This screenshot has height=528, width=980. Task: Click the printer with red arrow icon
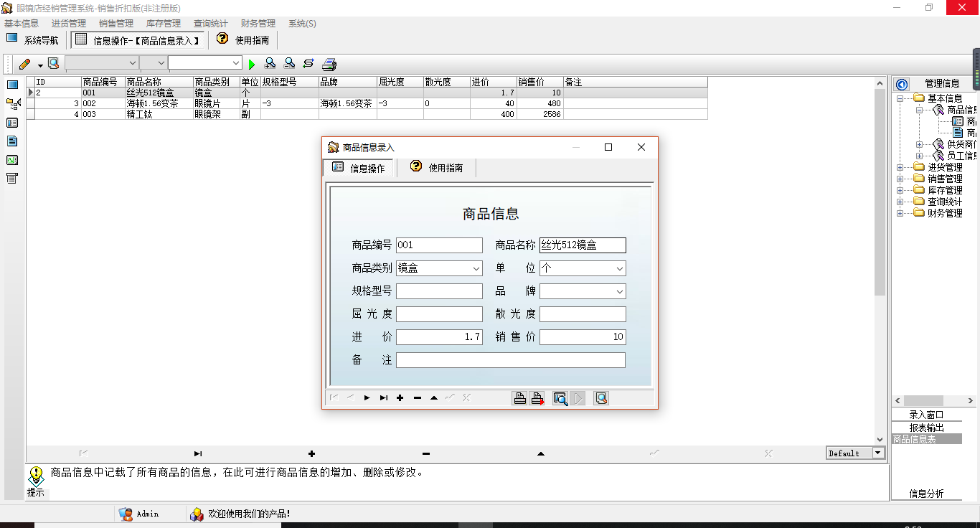pyautogui.click(x=537, y=398)
